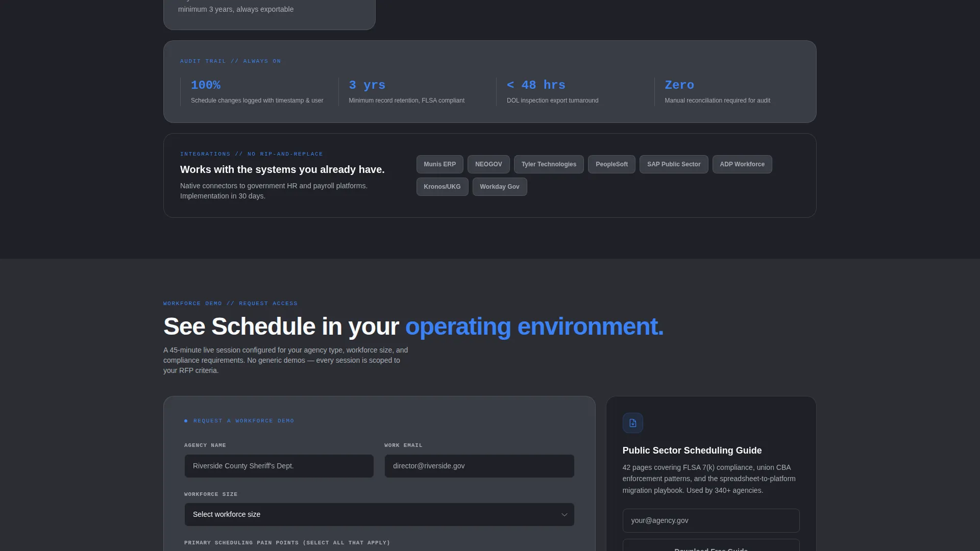
Task: Click the Kronos/UKG integration chip
Action: click(442, 187)
